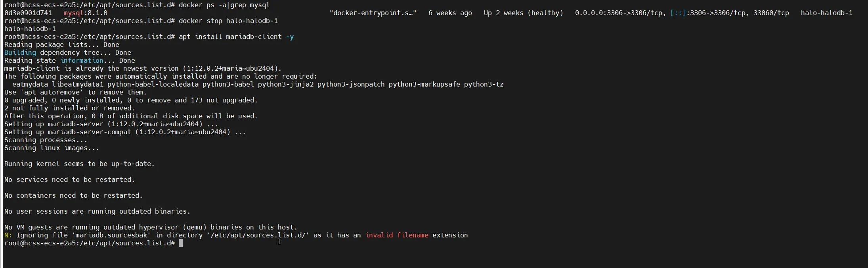Click the "apt install mariadb-client -y" command
The height and width of the screenshot is (268, 868).
236,37
